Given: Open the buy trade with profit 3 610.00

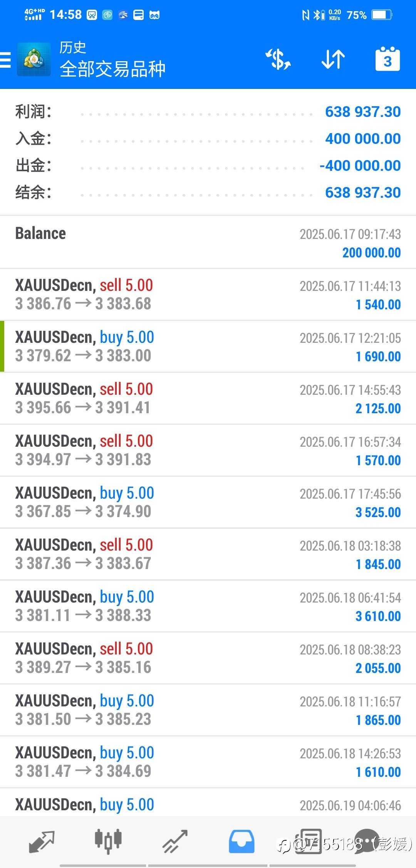Looking at the screenshot, I should click(208, 606).
